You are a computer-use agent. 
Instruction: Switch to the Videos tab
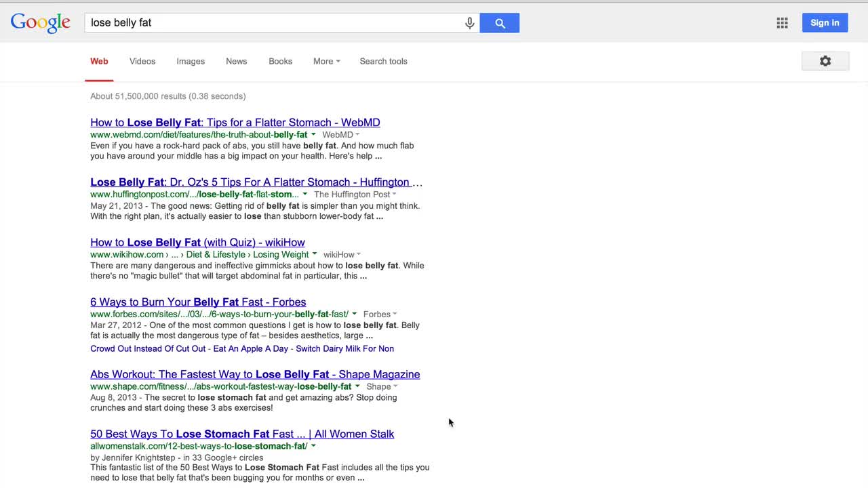[142, 61]
